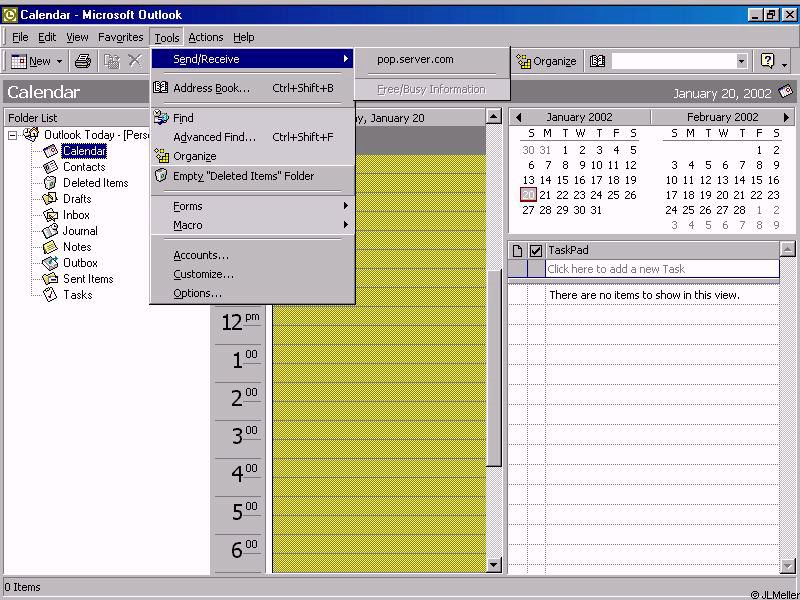
Task: Go to next month in date navigator
Action: tap(787, 117)
